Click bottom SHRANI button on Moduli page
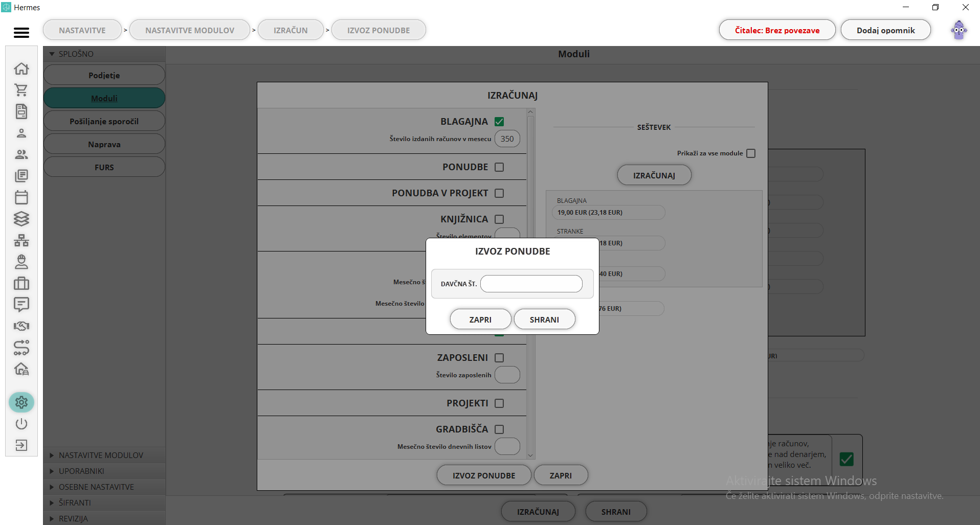This screenshot has width=980, height=525. point(616,512)
